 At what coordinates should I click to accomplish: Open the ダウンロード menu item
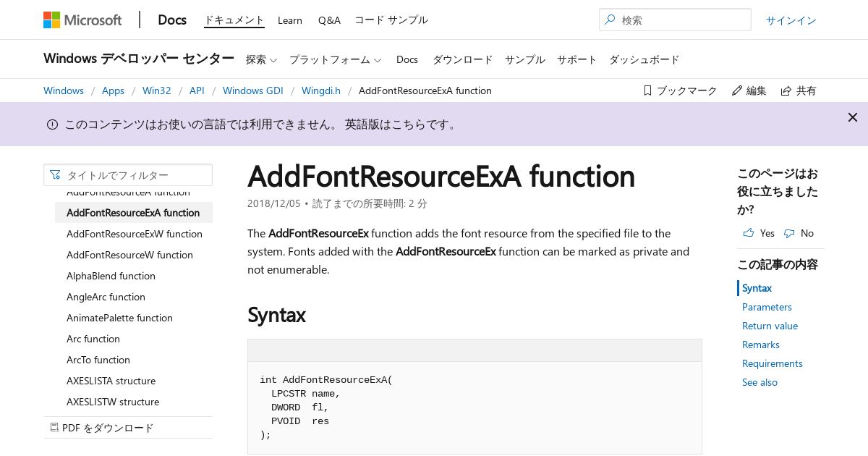point(463,59)
